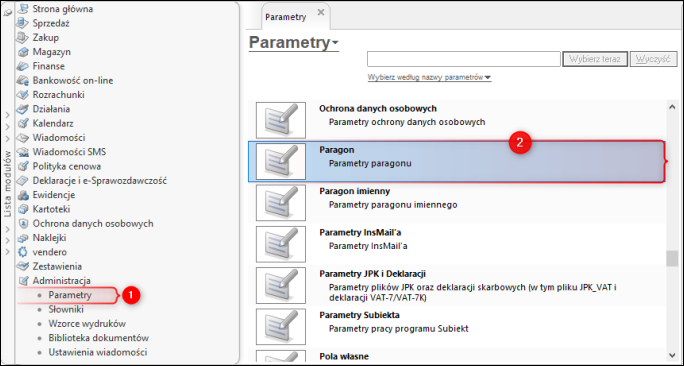The width and height of the screenshot is (684, 366).
Task: Open the Bankowość on-line icon
Action: [x=22, y=80]
